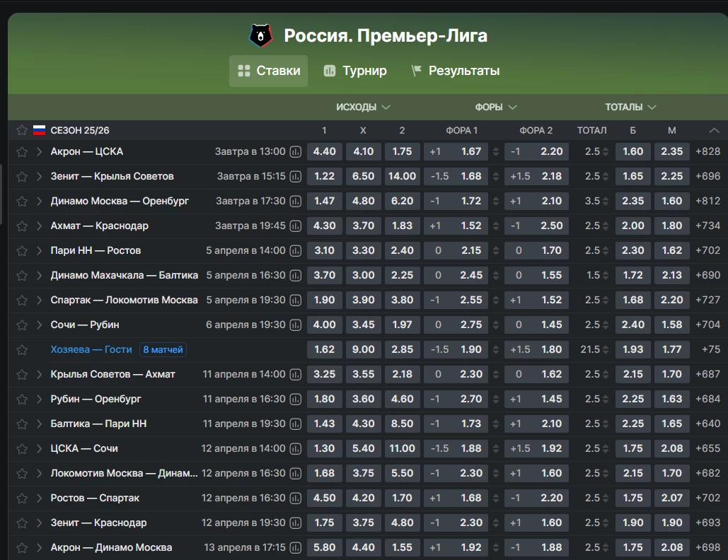Open the Тоталы market dropdown
Image resolution: width=728 pixels, height=560 pixels.
tap(630, 107)
